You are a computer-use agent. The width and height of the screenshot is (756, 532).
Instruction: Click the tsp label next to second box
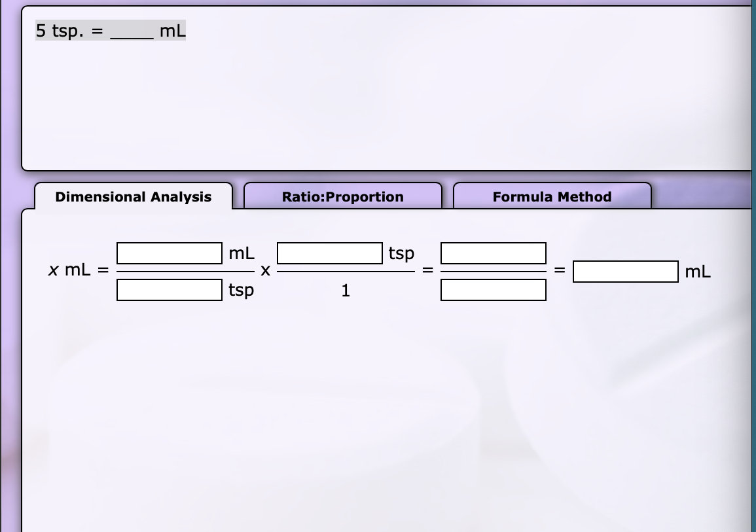[x=401, y=253]
